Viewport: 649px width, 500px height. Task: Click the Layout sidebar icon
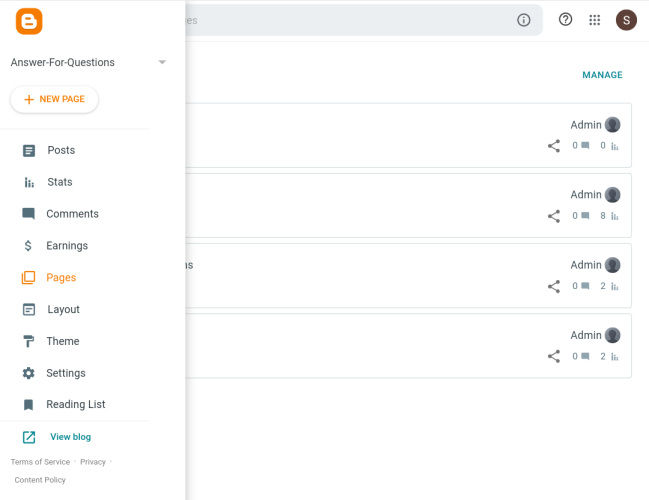click(x=28, y=310)
